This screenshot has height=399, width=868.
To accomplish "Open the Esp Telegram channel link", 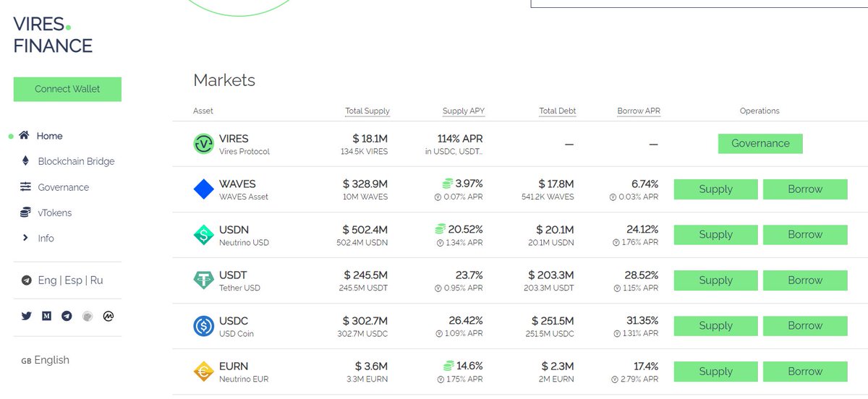I will point(74,280).
